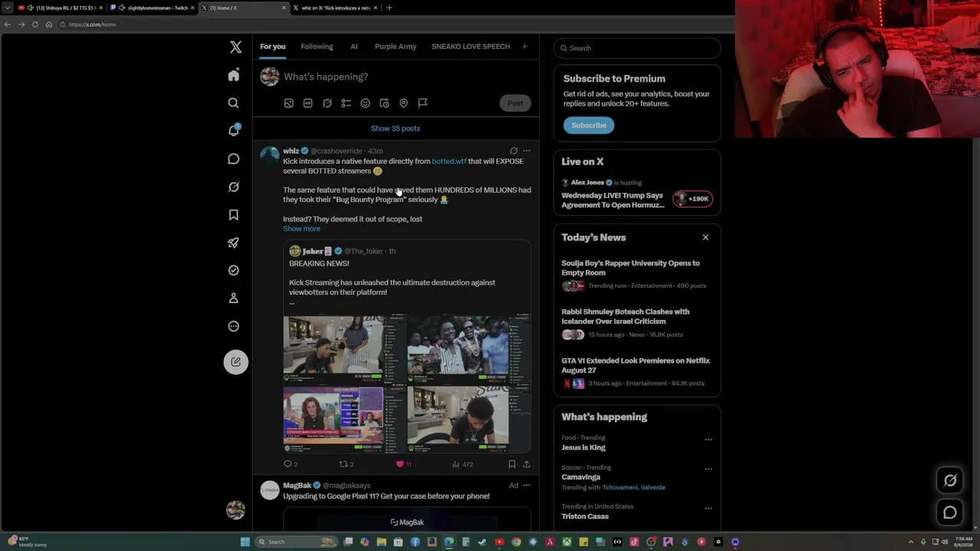Open more options on MagBak ad

526,485
